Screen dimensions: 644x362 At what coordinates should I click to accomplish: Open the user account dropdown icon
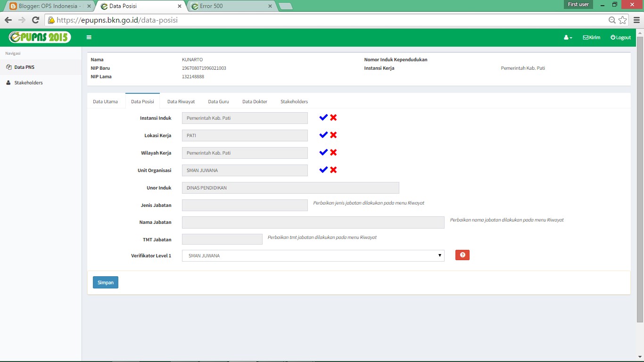coord(568,37)
